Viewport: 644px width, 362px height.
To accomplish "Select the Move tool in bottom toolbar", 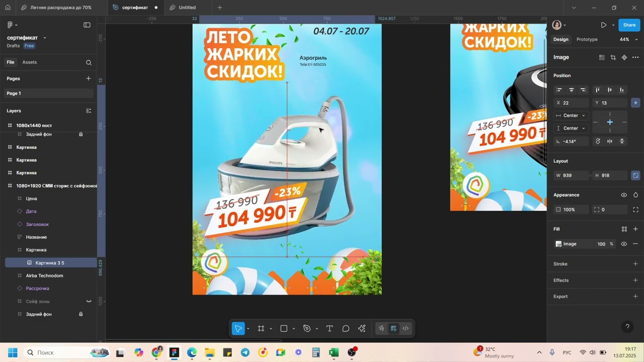I will pos(238,328).
